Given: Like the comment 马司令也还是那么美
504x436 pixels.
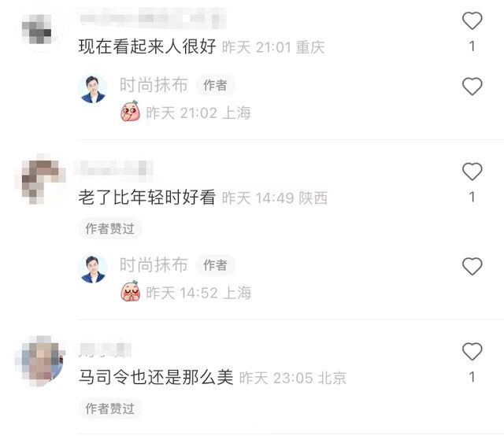Looking at the screenshot, I should tap(472, 352).
